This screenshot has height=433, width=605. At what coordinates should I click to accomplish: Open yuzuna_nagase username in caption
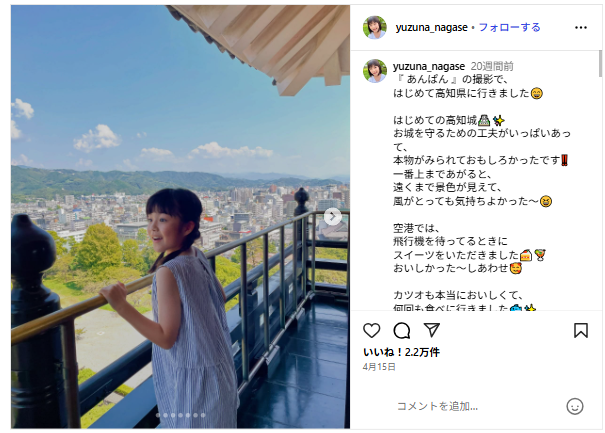point(429,66)
